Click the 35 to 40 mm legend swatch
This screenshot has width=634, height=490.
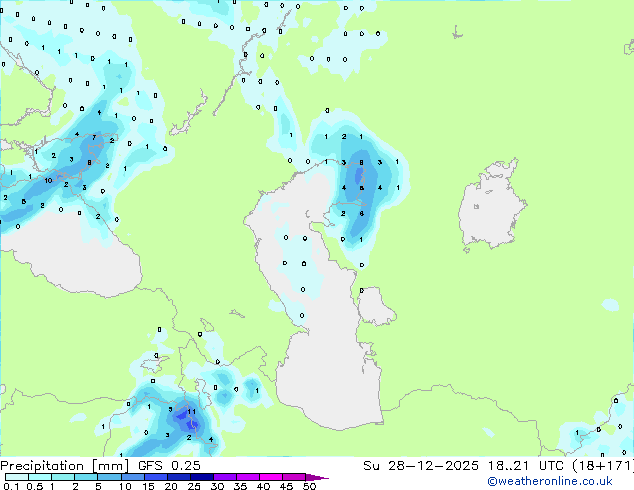248,477
